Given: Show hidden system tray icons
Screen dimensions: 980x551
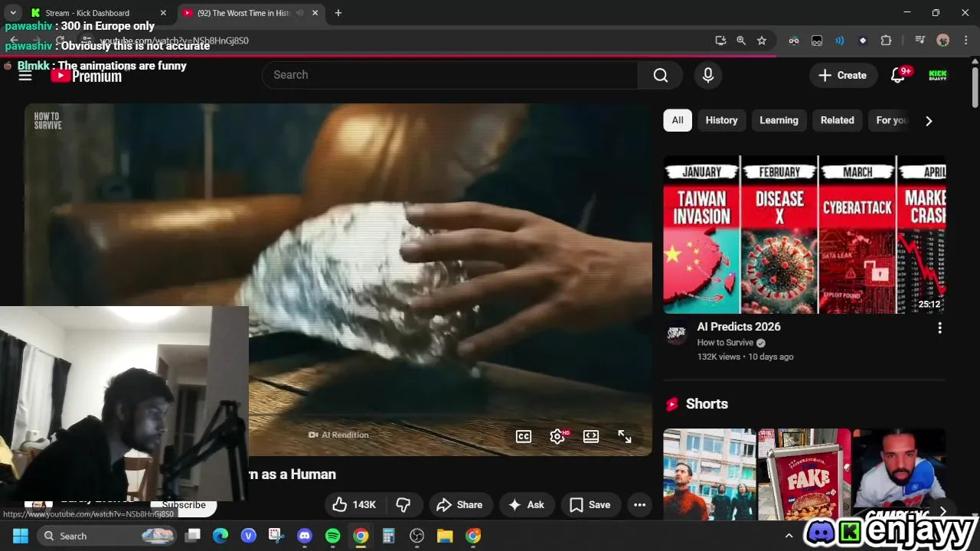Looking at the screenshot, I should click(789, 536).
